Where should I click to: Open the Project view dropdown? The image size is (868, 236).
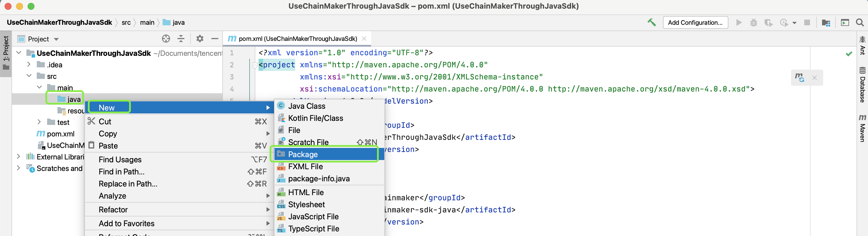point(56,39)
